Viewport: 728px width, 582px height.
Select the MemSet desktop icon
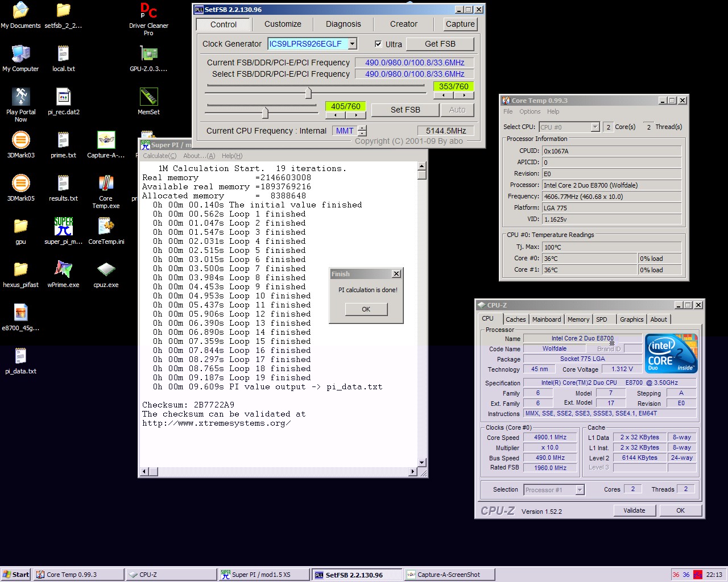point(148,102)
